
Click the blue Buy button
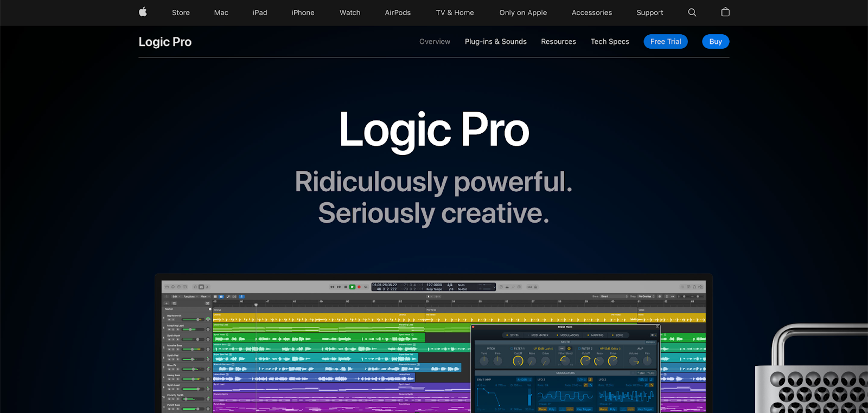tap(716, 42)
